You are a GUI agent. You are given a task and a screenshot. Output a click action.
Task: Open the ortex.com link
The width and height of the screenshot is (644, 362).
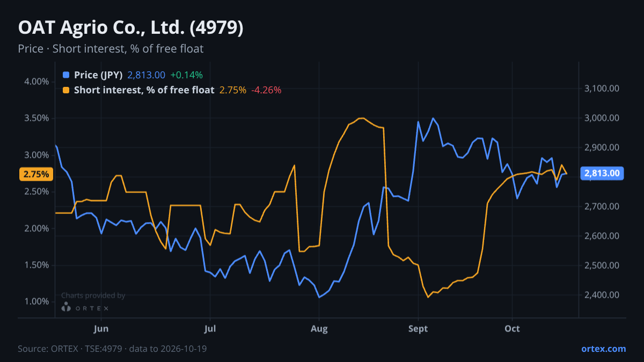tap(603, 349)
